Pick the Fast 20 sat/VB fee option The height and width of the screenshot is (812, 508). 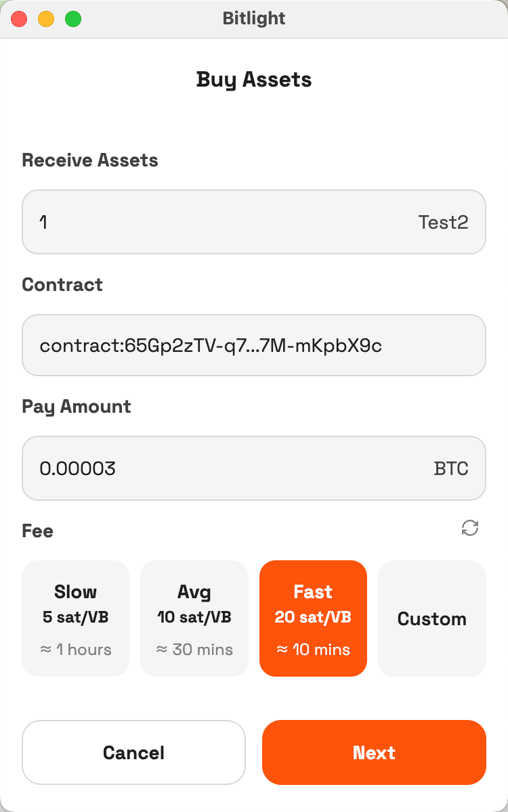click(313, 618)
